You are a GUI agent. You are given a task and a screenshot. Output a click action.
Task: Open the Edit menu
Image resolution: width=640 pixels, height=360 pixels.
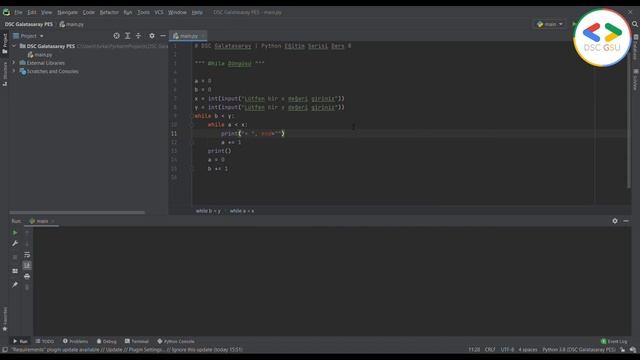[32, 12]
